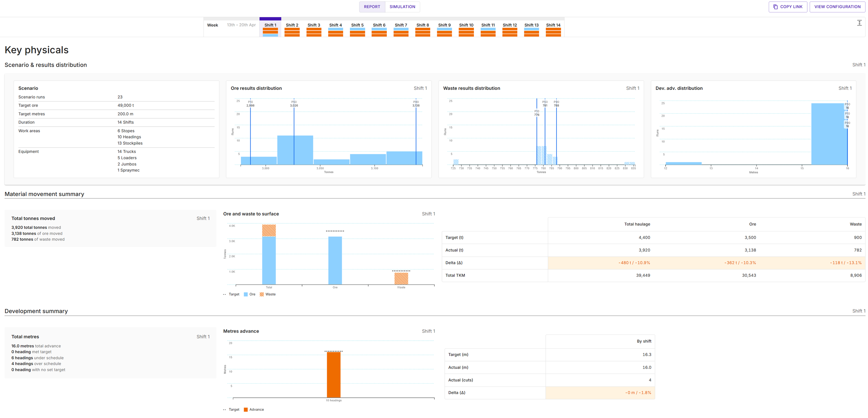Jump to Shift 7 in the timeline
This screenshot has width=868, height=418.
point(401,25)
